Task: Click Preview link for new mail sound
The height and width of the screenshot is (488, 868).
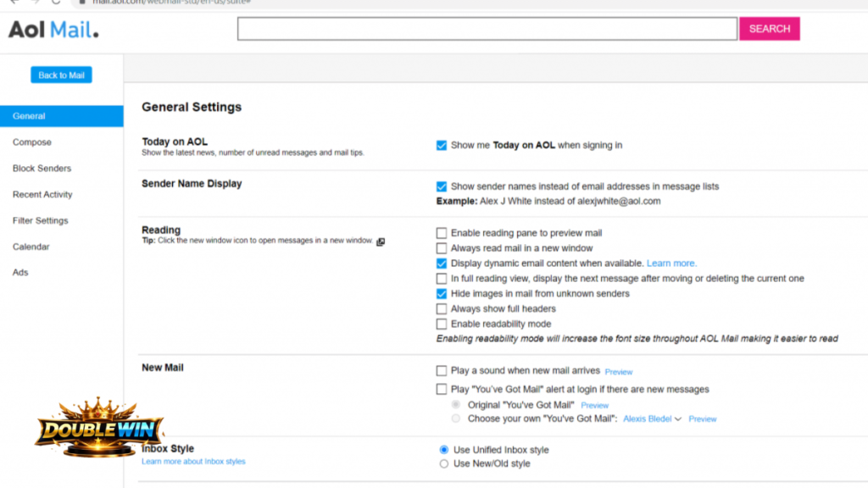Action: (618, 372)
